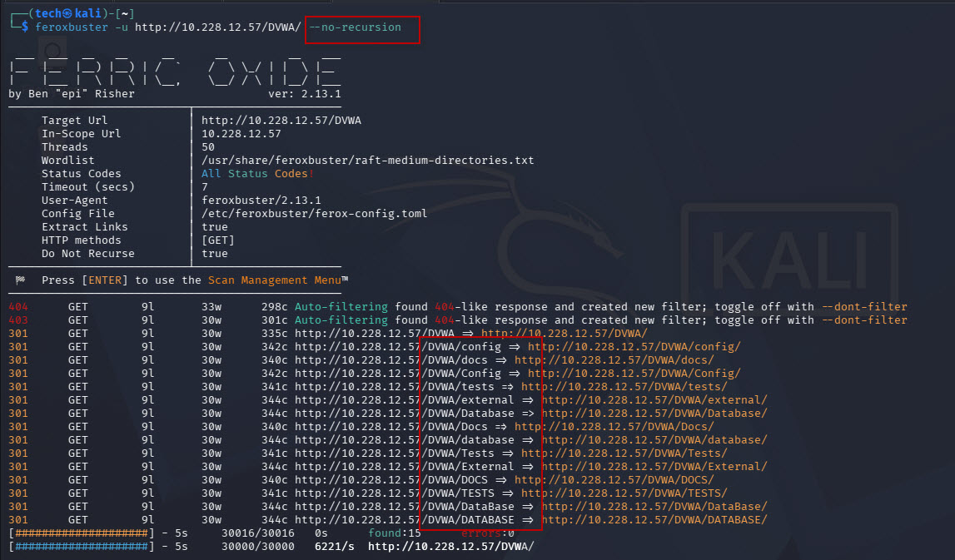Click the true value beside Do Not Recurse
Image resolution: width=955 pixels, height=560 pixels.
click(215, 254)
